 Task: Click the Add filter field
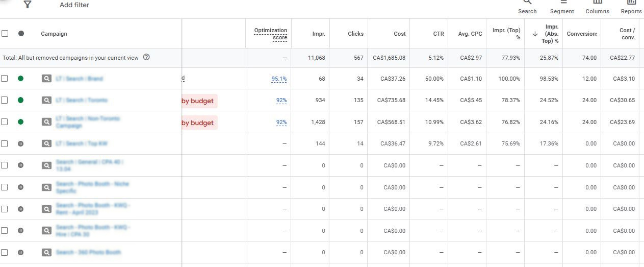coord(74,5)
